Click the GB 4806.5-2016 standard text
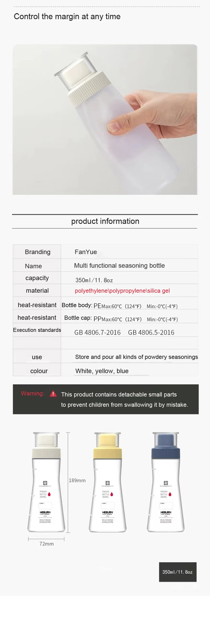 (151, 332)
